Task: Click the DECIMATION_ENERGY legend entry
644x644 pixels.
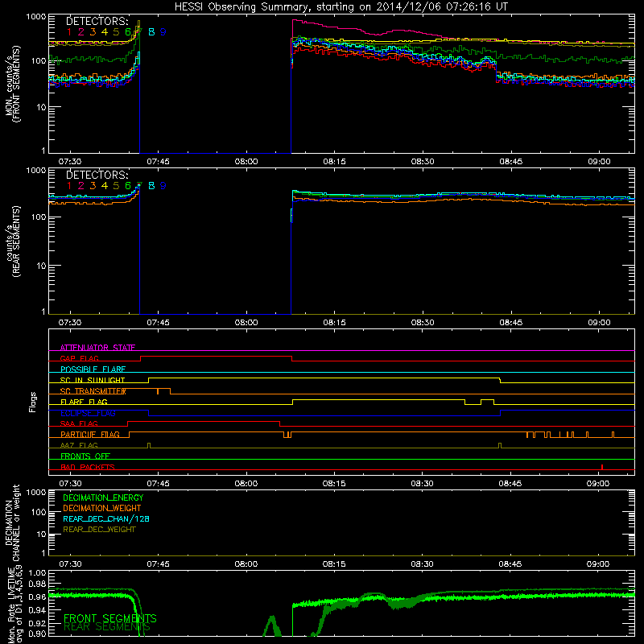Action: point(103,497)
